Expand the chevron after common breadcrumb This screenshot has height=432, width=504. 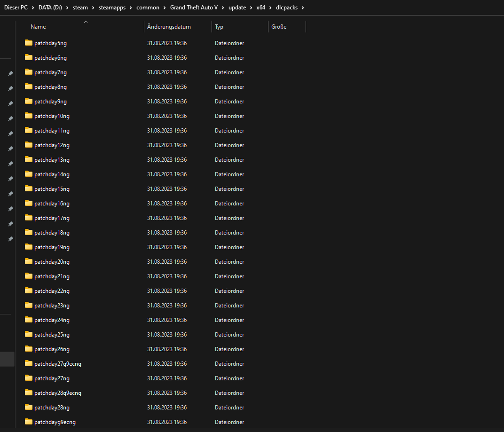point(165,8)
